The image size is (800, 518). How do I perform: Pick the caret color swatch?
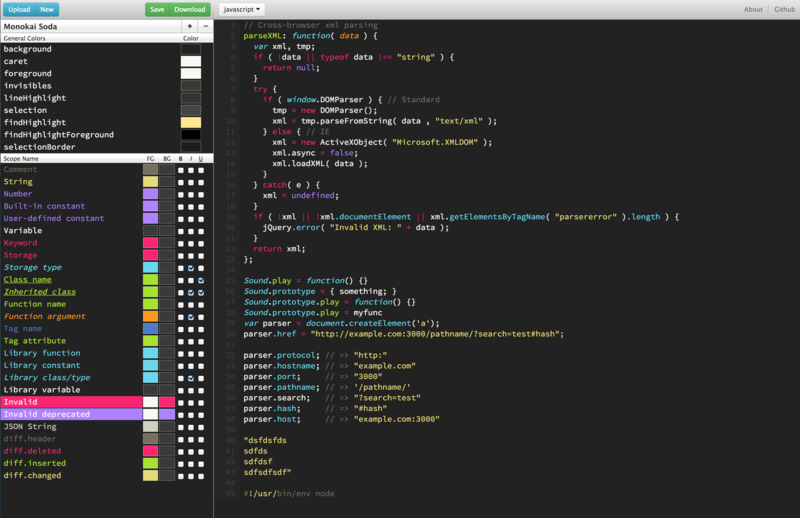(191, 61)
